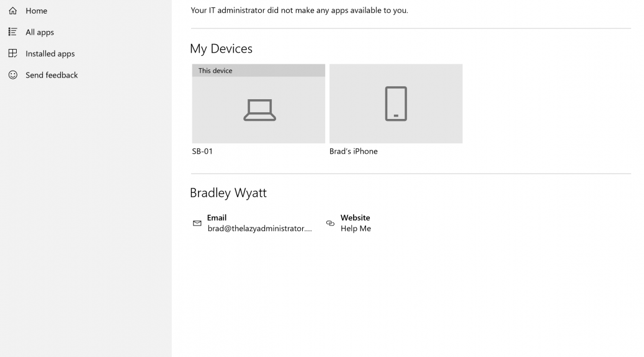The image size is (644, 357).
Task: Click the All apps list icon
Action: (13, 32)
